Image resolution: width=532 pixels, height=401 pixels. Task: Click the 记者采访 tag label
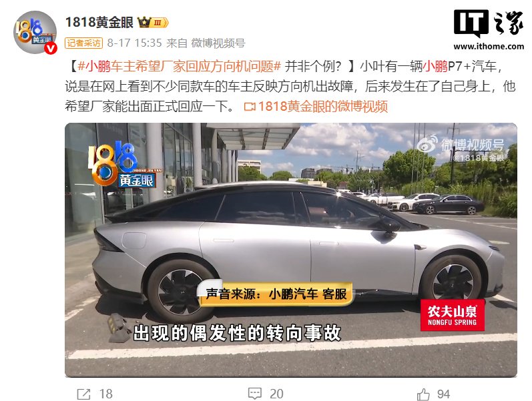84,43
